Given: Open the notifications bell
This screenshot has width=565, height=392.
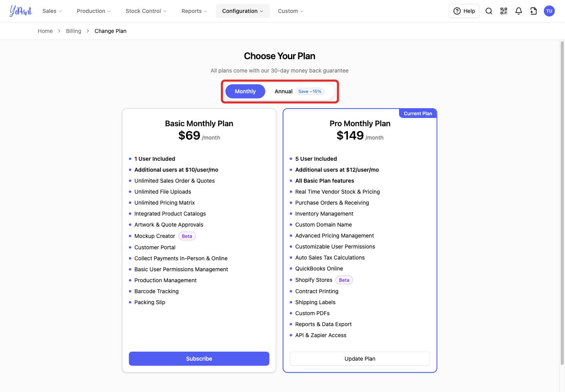Looking at the screenshot, I should [x=519, y=11].
